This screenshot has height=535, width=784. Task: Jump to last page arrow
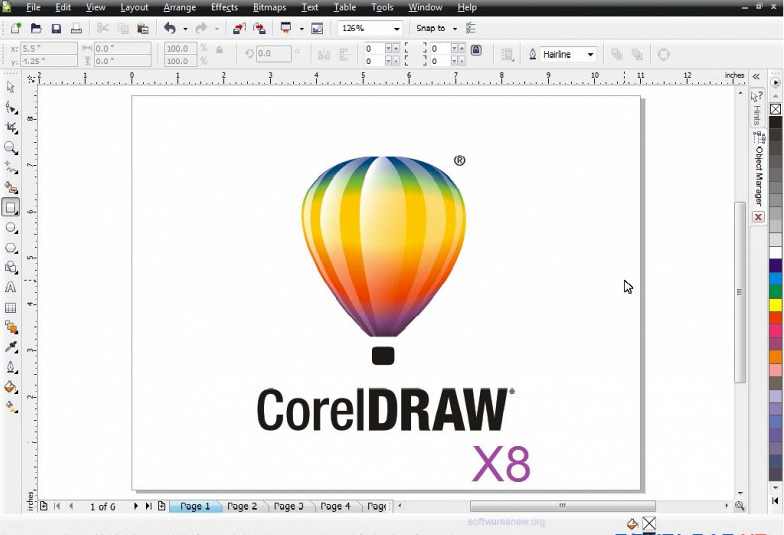(148, 506)
